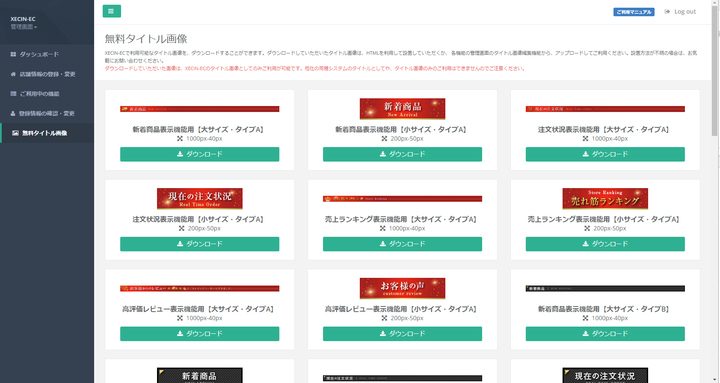Open 店舗情報の登録・変更 menu item
The height and width of the screenshot is (383, 720).
(47, 74)
